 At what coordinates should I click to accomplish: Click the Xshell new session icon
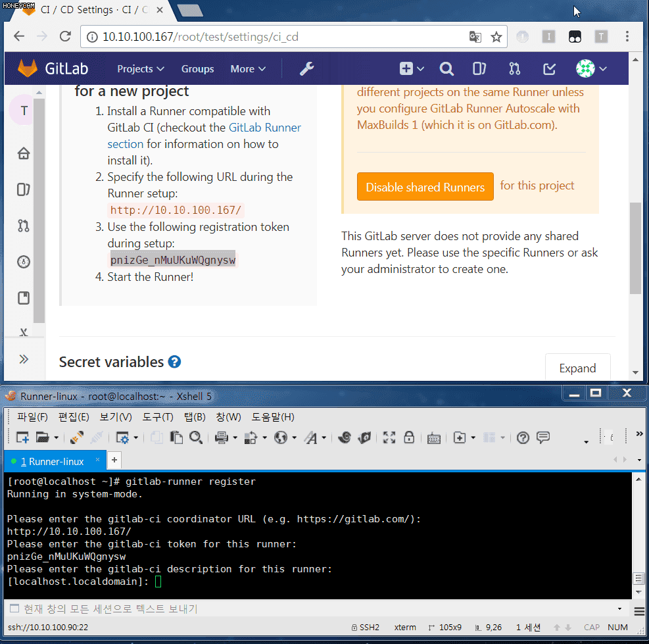click(x=22, y=437)
